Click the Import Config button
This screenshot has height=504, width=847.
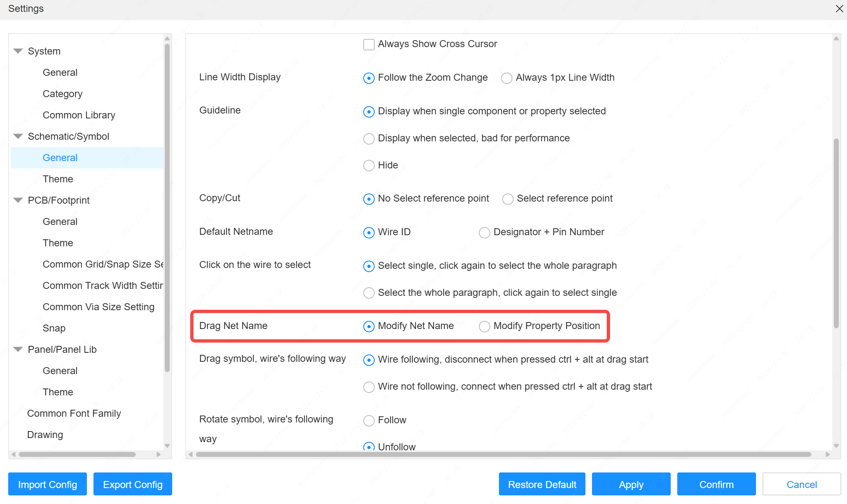(x=48, y=484)
